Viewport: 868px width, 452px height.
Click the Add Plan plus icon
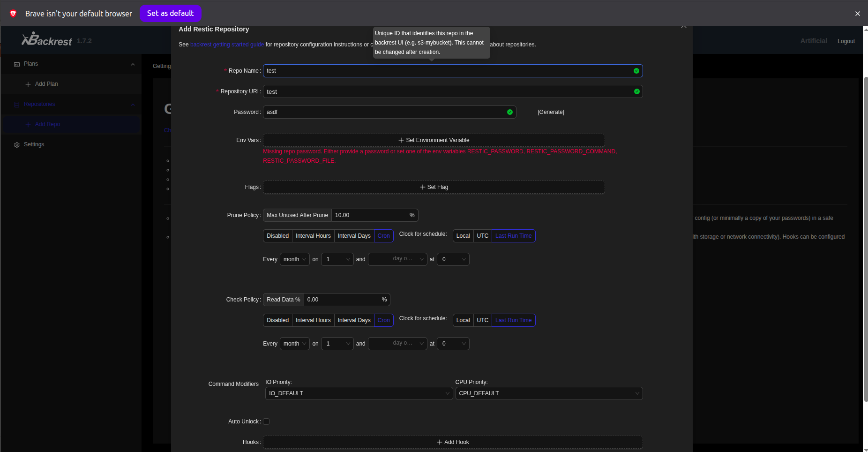28,84
